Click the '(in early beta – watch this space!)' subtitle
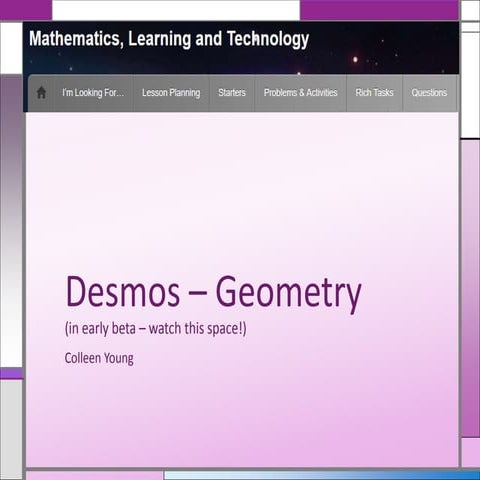Viewport: 480px width, 480px height. tap(156, 329)
